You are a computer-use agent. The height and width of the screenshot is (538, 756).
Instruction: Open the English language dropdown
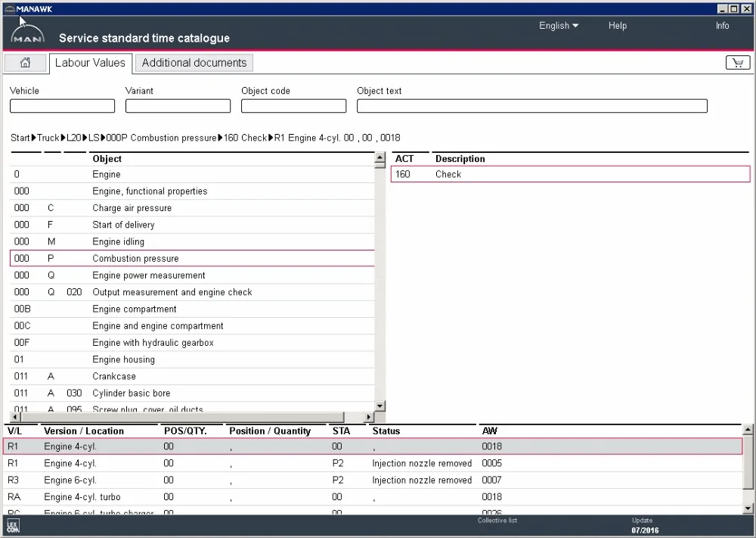pyautogui.click(x=559, y=26)
